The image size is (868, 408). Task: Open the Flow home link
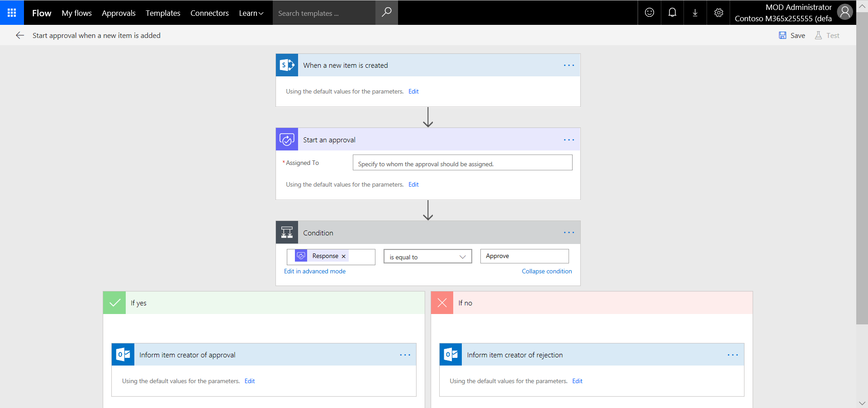pos(42,13)
